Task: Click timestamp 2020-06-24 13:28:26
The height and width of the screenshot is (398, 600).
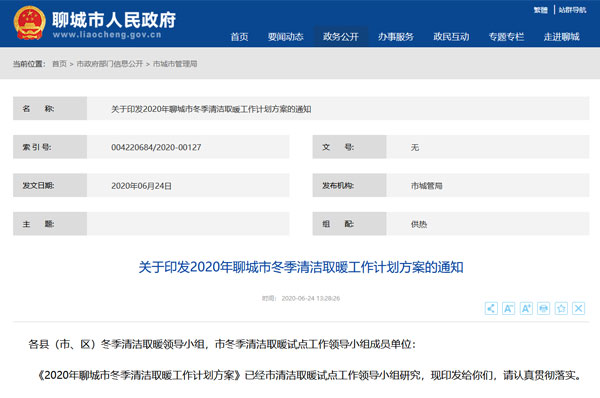Action: tap(310, 298)
